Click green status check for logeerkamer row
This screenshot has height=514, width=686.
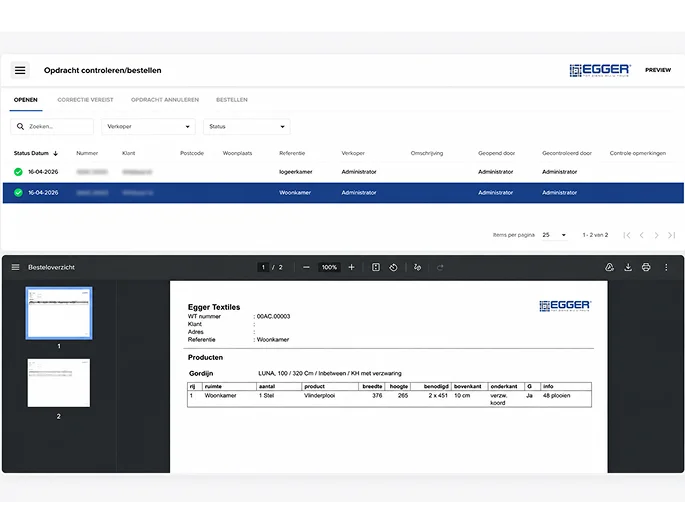[x=18, y=172]
